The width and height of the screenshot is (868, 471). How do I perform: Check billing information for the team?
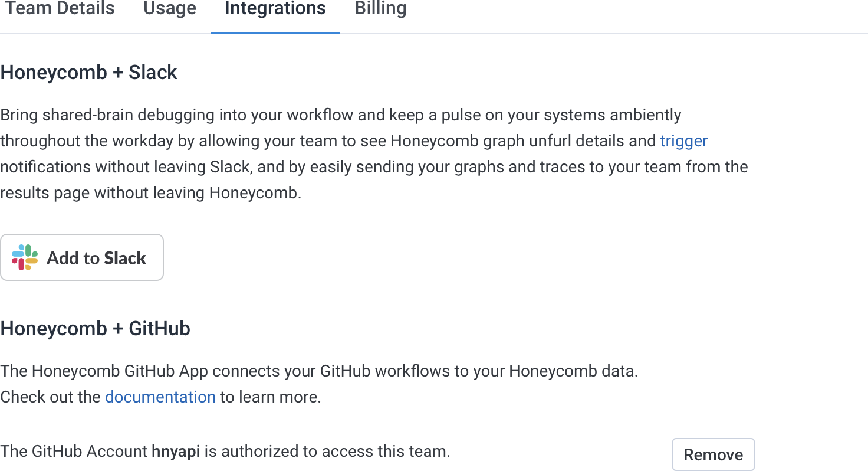pos(380,9)
